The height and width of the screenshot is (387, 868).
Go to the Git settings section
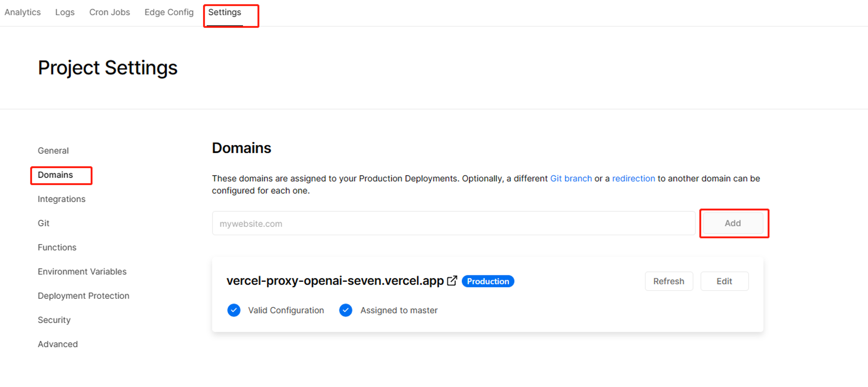pyautogui.click(x=43, y=223)
